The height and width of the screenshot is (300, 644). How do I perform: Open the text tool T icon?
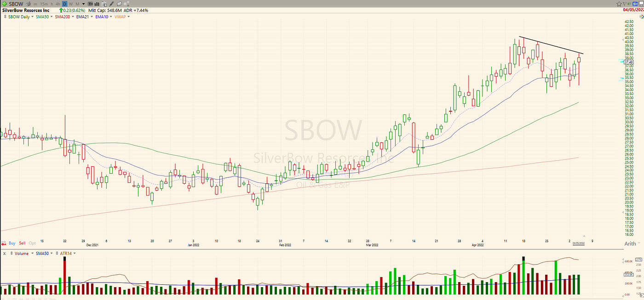pyautogui.click(x=90, y=4)
